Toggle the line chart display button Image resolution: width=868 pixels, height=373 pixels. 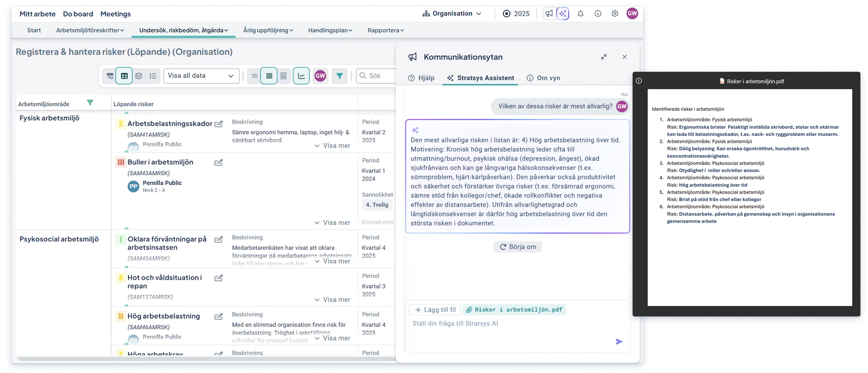pos(301,76)
